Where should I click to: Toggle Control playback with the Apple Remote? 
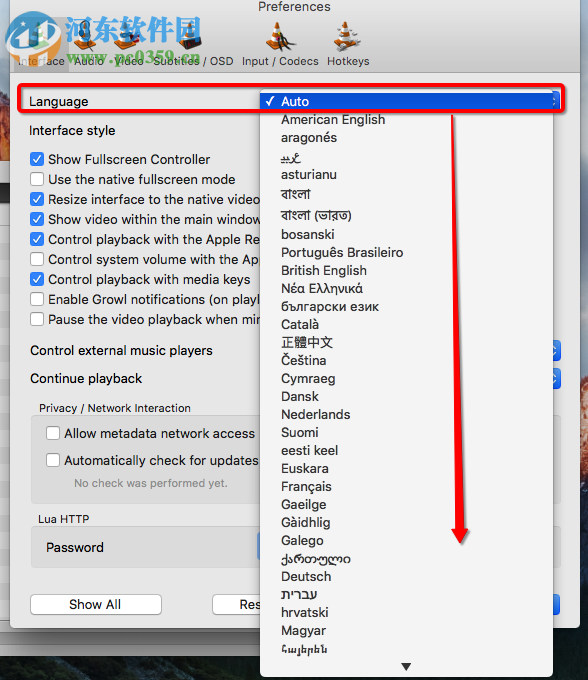click(x=37, y=239)
